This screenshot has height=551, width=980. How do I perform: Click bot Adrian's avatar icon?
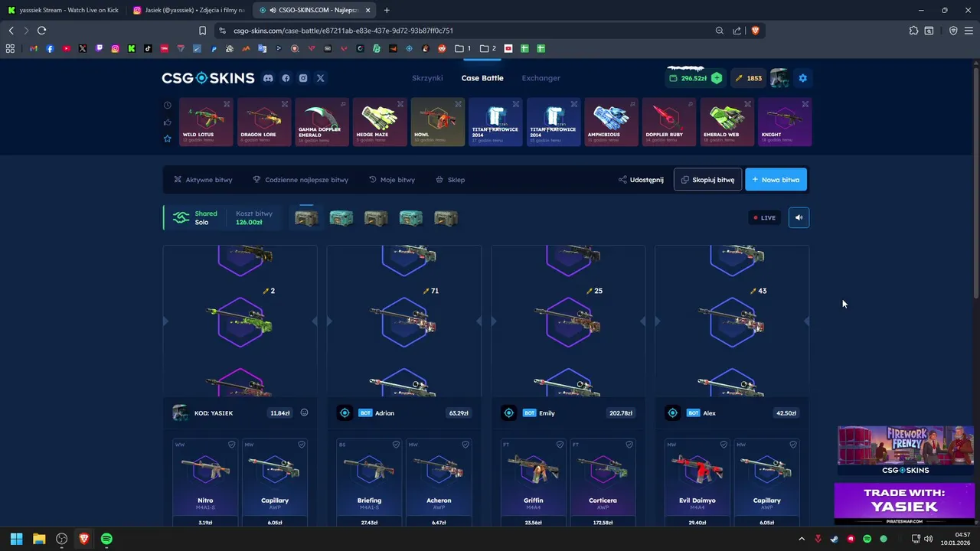point(345,413)
